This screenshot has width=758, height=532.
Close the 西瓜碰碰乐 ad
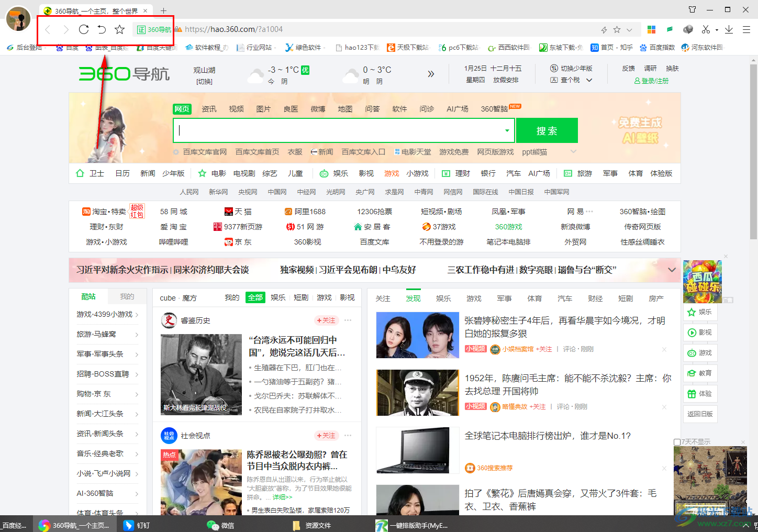726,256
